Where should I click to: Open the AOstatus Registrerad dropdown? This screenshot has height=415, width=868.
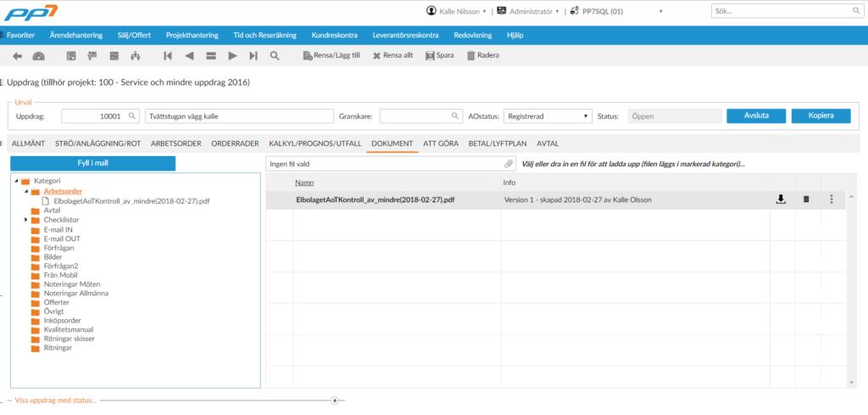[x=548, y=116]
